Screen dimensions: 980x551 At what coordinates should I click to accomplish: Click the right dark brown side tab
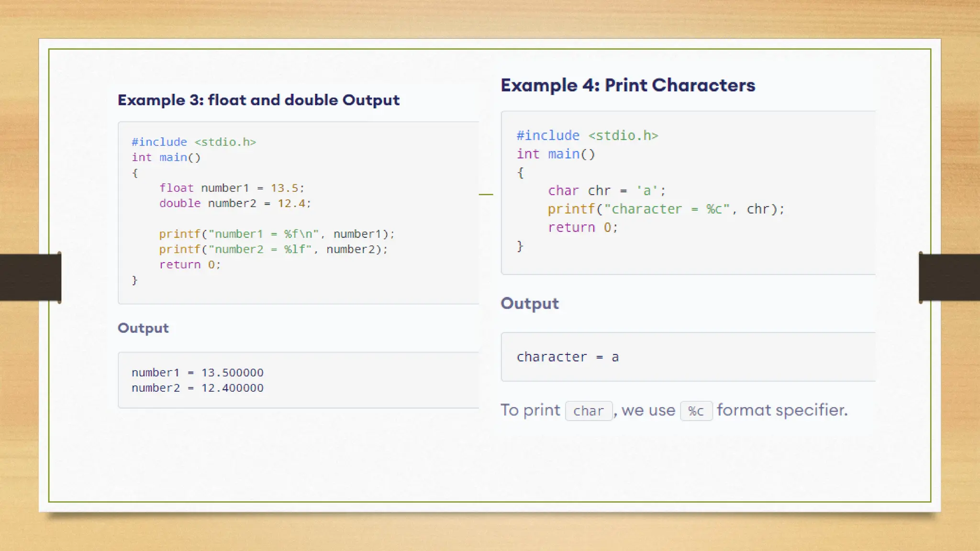(x=949, y=277)
